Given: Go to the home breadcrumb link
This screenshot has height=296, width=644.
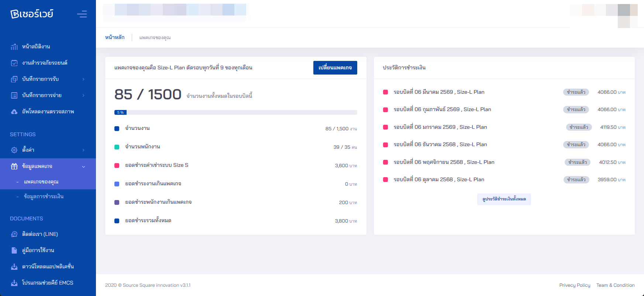Looking at the screenshot, I should coord(115,37).
